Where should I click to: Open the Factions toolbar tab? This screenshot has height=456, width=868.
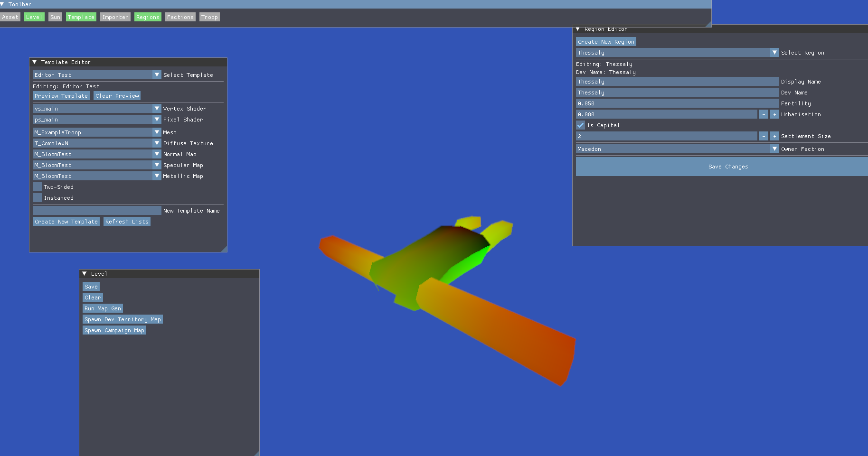(x=180, y=17)
